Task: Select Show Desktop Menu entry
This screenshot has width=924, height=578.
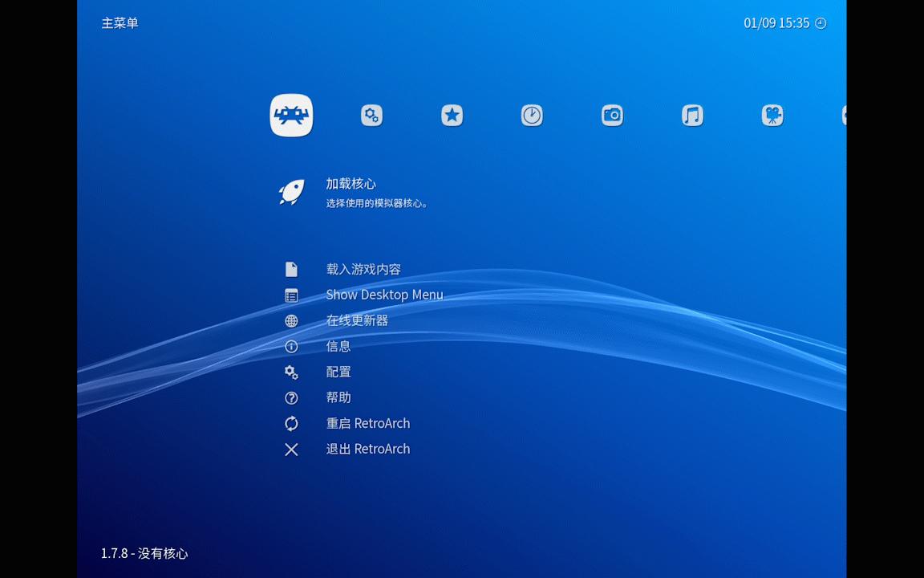Action: click(x=384, y=295)
